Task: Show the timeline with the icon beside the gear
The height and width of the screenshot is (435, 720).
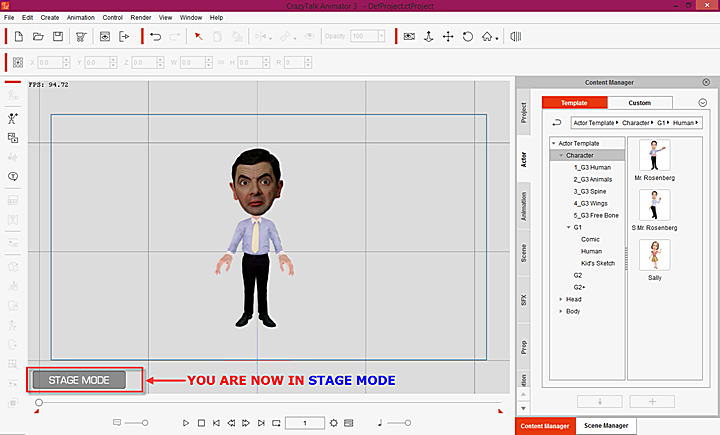Action: (349, 423)
